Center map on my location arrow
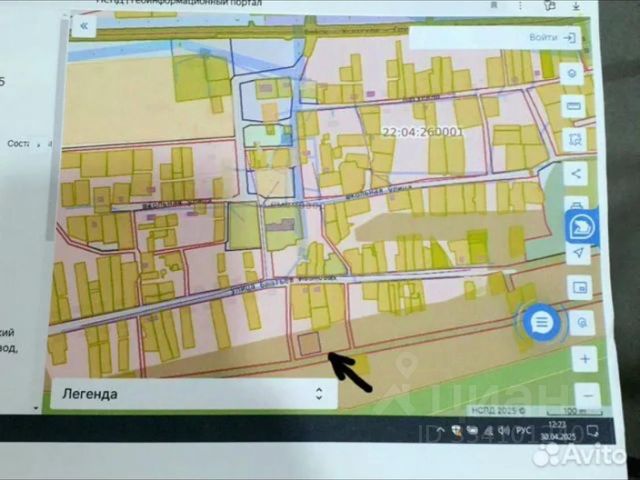Image resolution: width=640 pixels, height=480 pixels. tap(578, 253)
